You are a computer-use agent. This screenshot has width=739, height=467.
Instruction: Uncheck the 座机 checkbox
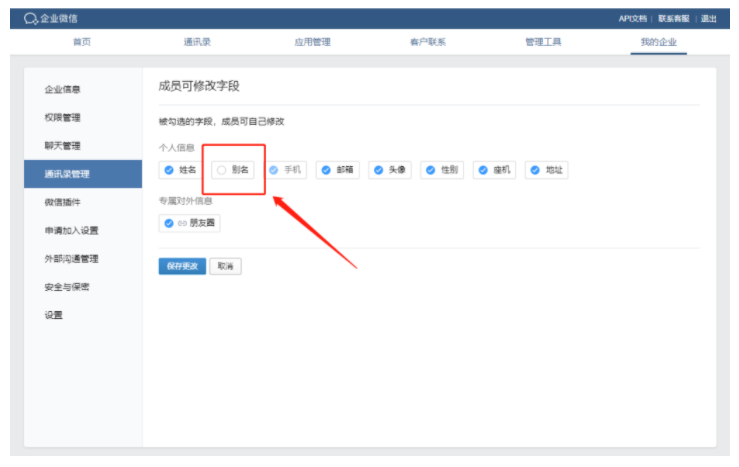(483, 170)
